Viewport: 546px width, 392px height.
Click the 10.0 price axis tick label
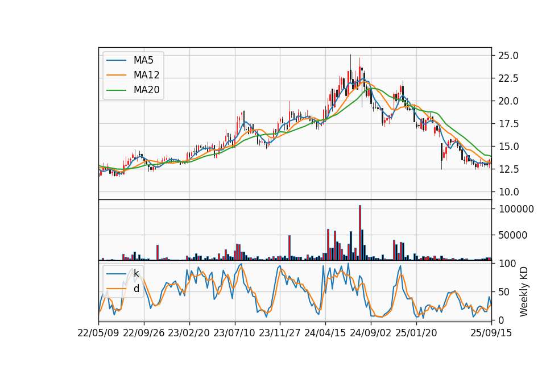coord(508,192)
